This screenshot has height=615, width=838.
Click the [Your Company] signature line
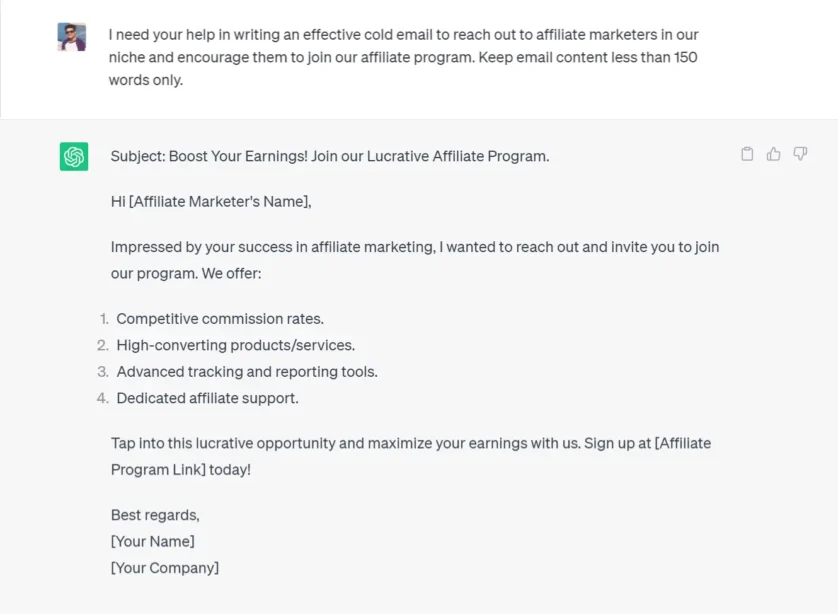tap(164, 567)
